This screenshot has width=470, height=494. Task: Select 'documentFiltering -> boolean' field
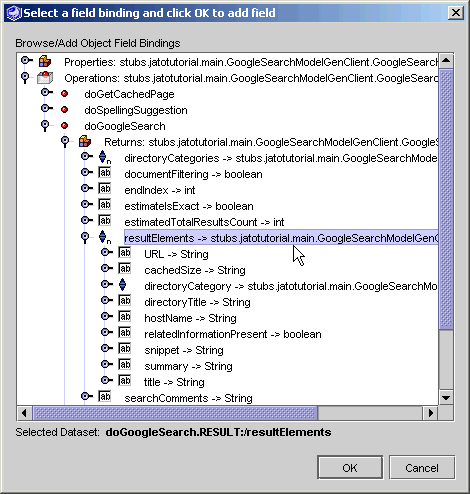(193, 174)
